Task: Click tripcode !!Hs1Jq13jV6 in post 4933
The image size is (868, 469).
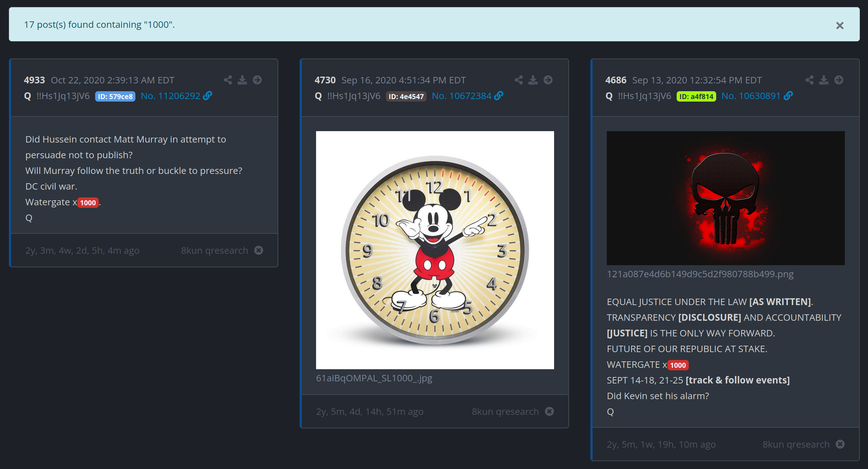Action: pos(63,96)
